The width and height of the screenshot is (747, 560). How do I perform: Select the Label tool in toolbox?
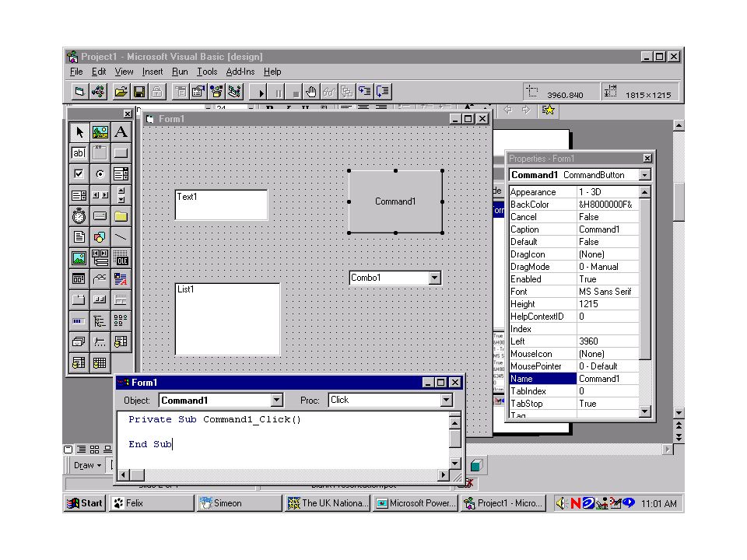coord(121,132)
